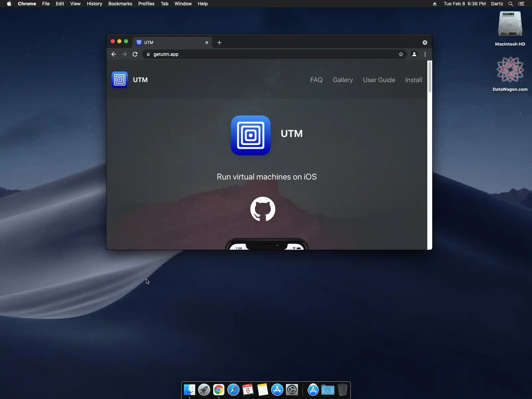532x399 pixels.
Task: Go back with Chrome's back arrow
Action: tap(114, 54)
